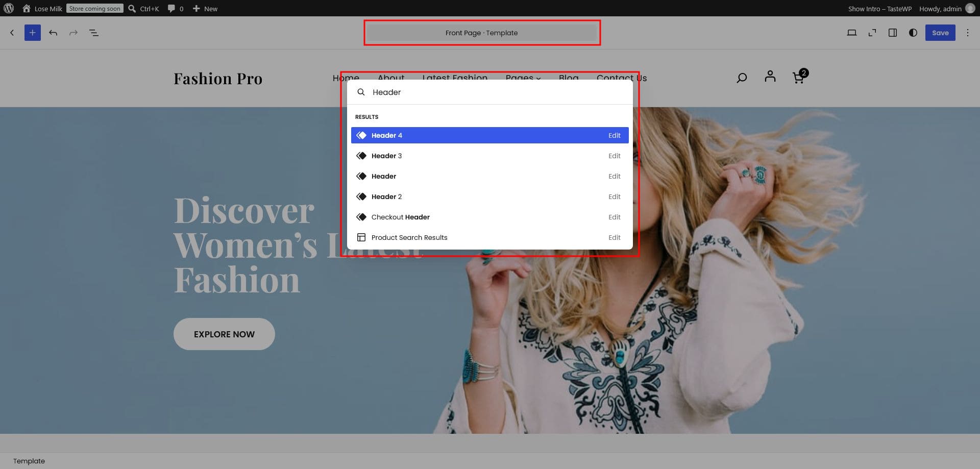Open the Styles half-circle icon
Screen dimensions: 980x469
(913, 33)
